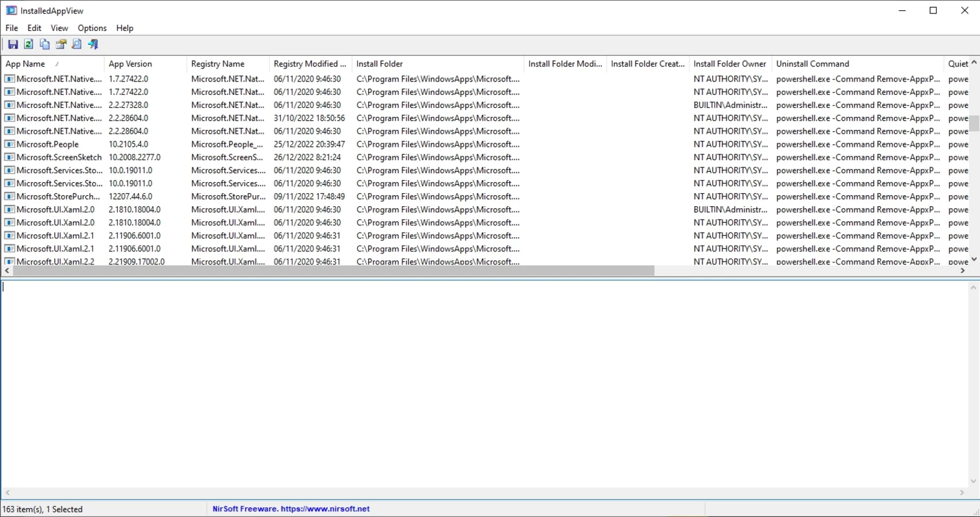The width and height of the screenshot is (980, 517).
Task: Click the list horizontal scrollbar thumb
Action: click(334, 271)
